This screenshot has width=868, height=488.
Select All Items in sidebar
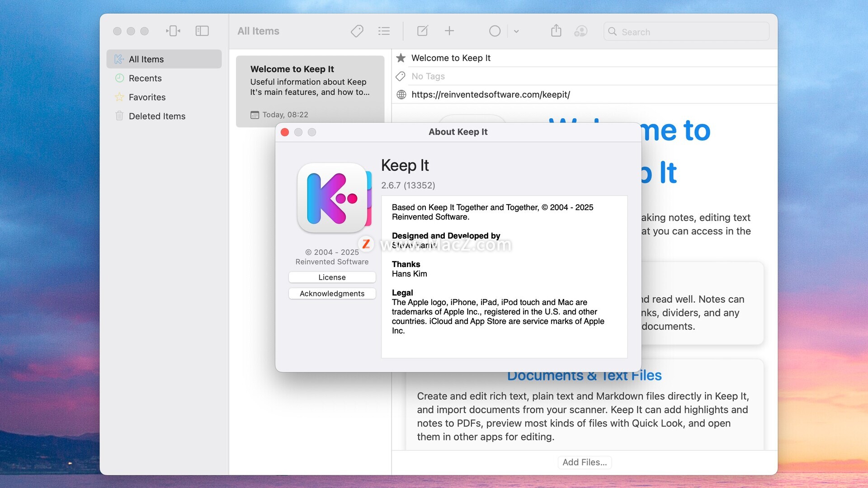coord(164,59)
